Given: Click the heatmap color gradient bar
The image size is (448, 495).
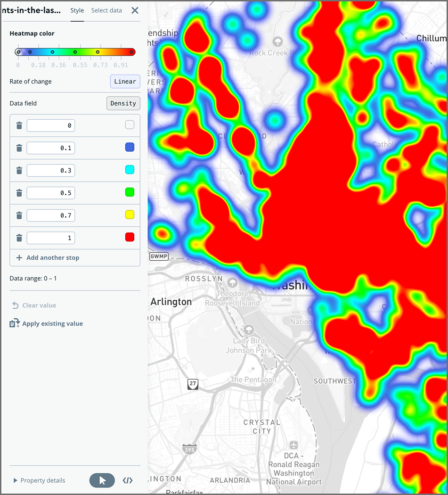Looking at the screenshot, I should [74, 51].
